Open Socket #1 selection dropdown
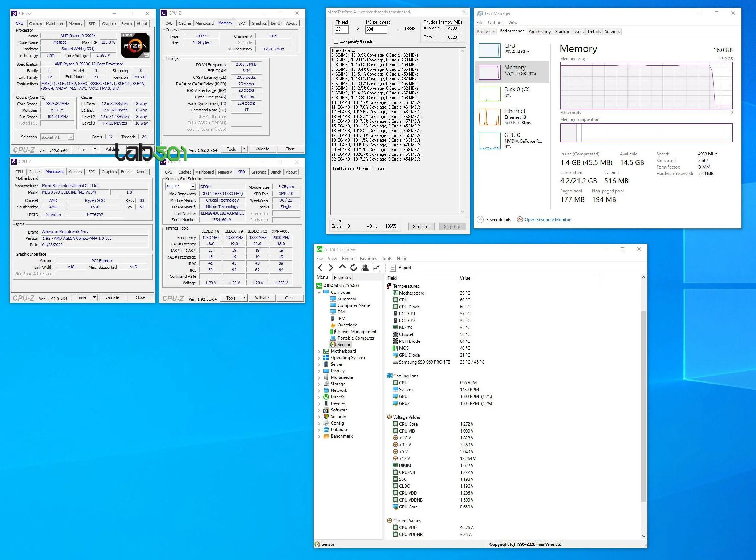 coord(71,137)
